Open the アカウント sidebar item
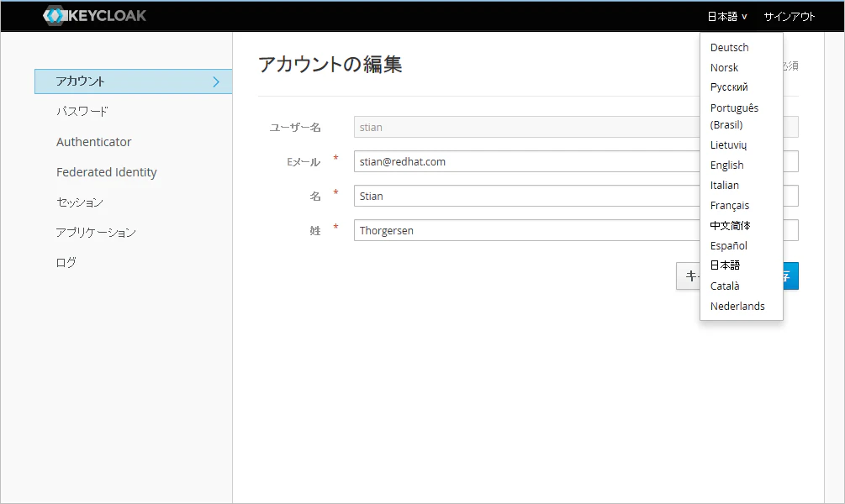Viewport: 845px width, 504px height. point(133,81)
